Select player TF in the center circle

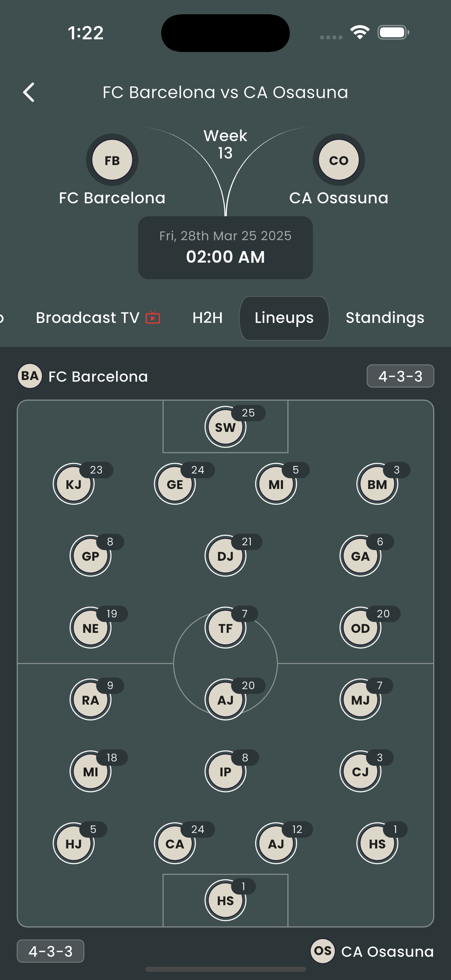point(225,628)
